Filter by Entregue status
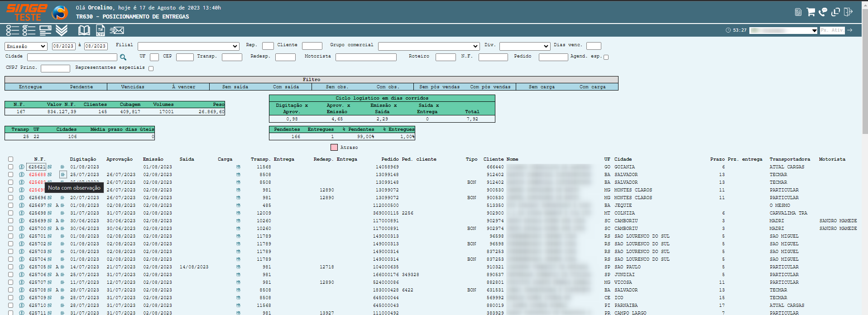The image size is (868, 315). 30,87
